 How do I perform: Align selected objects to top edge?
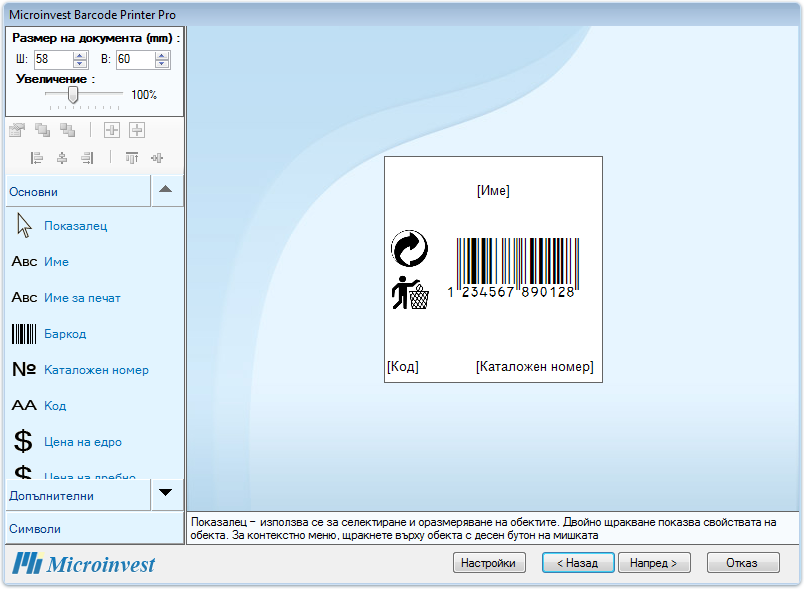132,158
